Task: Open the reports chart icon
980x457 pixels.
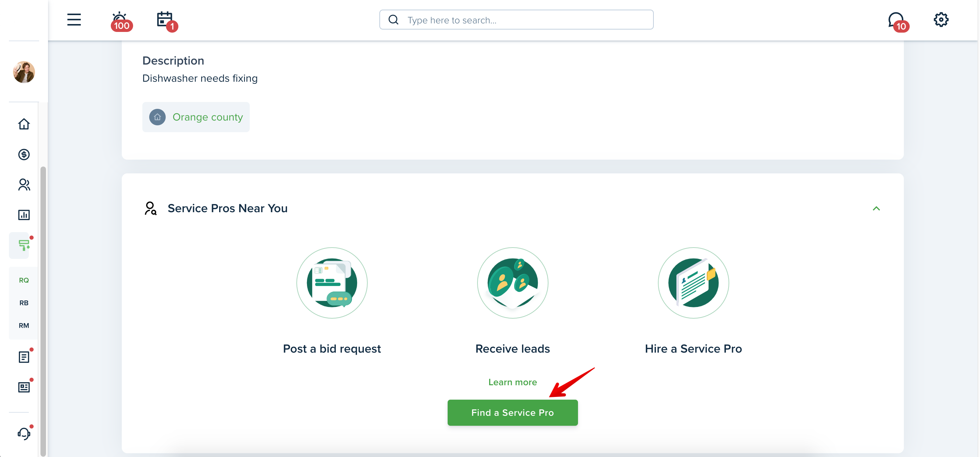Action: 24,215
